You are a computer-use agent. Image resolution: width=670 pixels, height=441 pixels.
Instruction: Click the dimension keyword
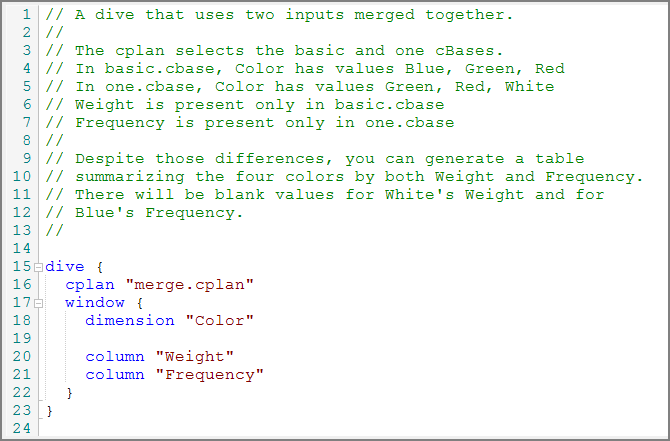point(129,321)
